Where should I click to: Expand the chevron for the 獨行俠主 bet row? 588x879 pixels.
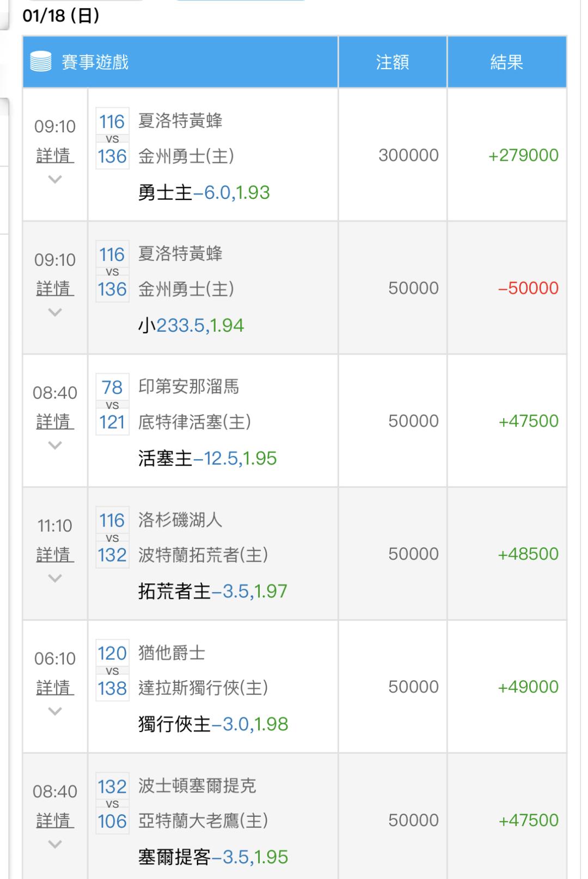coord(55,711)
